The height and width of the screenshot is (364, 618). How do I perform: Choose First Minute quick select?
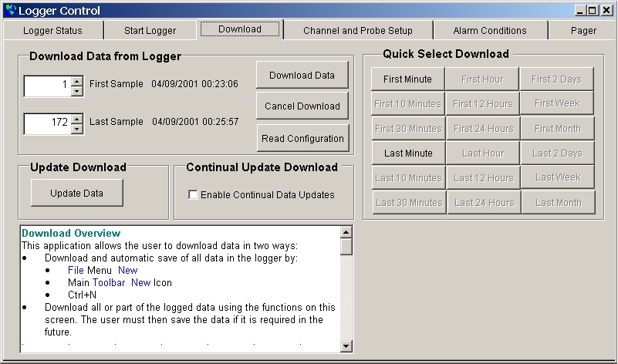point(407,79)
